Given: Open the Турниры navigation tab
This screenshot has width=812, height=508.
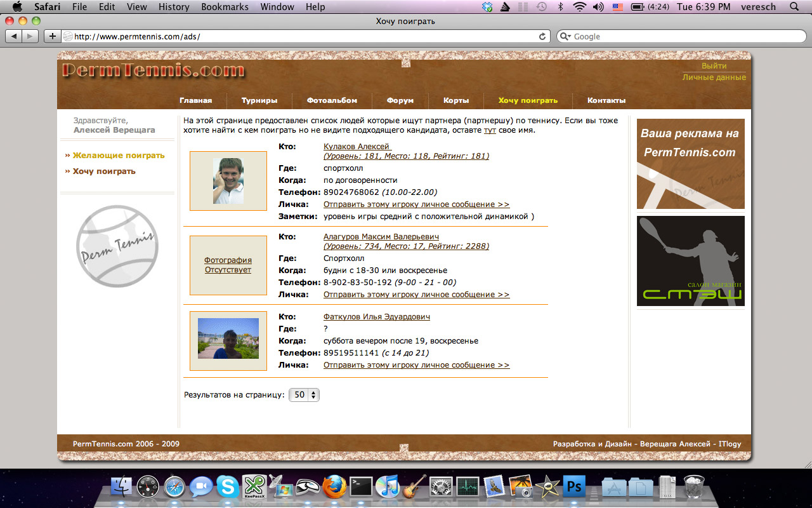Looking at the screenshot, I should point(259,100).
